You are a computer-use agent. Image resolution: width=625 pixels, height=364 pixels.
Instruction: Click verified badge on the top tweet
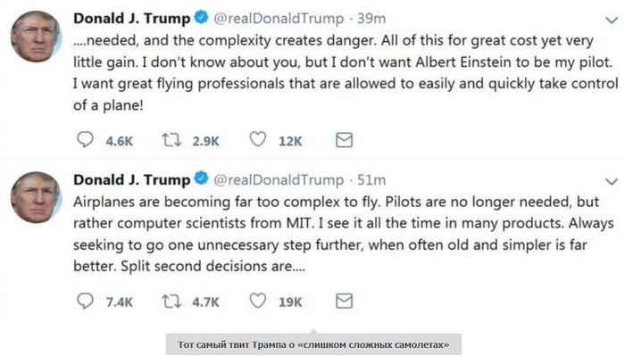click(x=203, y=18)
